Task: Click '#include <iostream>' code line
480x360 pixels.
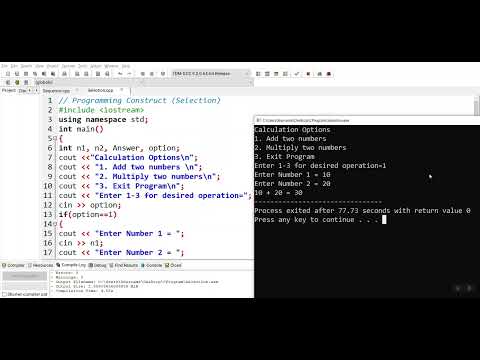Action: pos(101,110)
